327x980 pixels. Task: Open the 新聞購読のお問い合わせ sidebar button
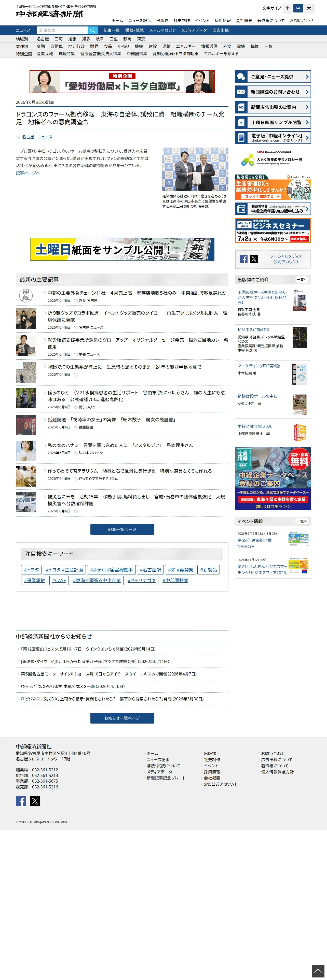click(273, 92)
